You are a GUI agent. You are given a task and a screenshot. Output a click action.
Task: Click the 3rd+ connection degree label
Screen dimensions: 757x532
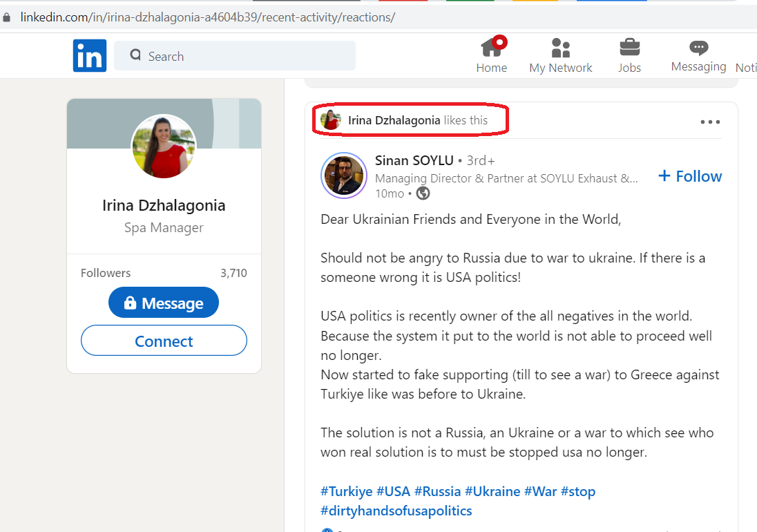[x=480, y=160]
